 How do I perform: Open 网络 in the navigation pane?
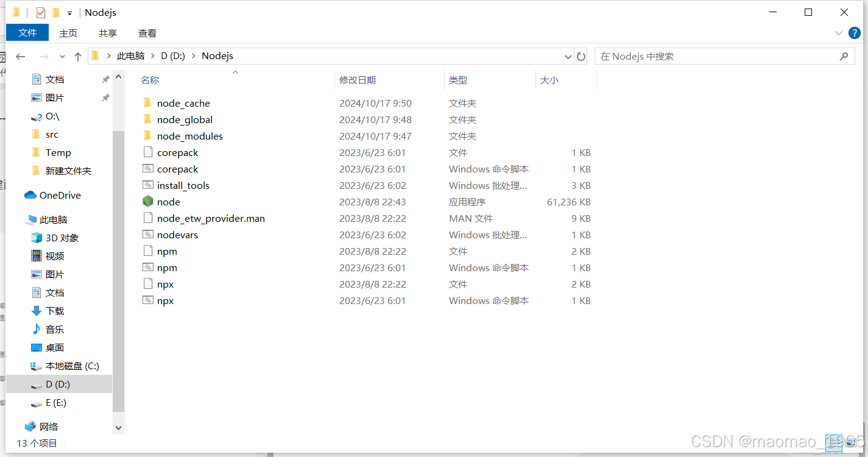click(41, 427)
